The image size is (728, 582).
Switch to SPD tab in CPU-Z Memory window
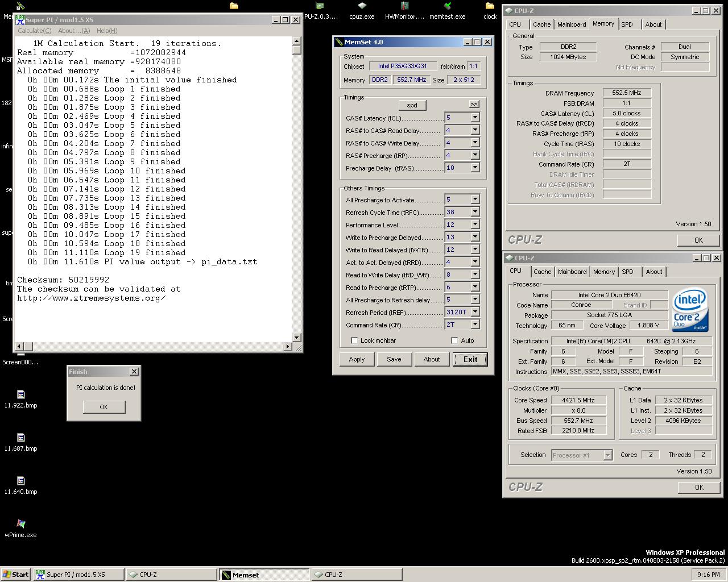point(627,24)
